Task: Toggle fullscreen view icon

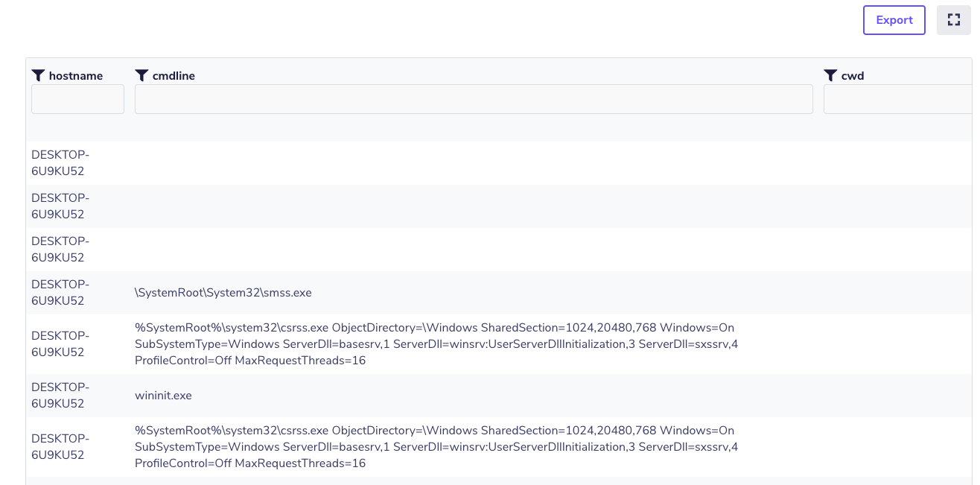Action: pyautogui.click(x=954, y=20)
